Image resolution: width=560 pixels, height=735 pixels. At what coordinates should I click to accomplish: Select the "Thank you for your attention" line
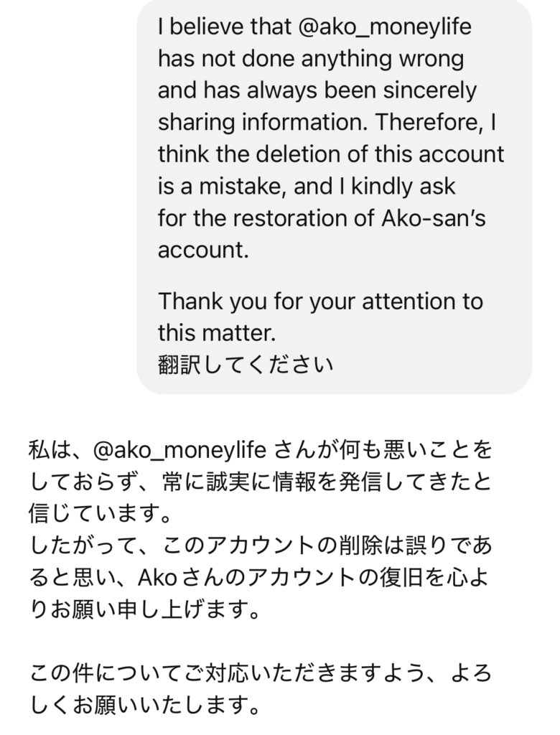320,301
